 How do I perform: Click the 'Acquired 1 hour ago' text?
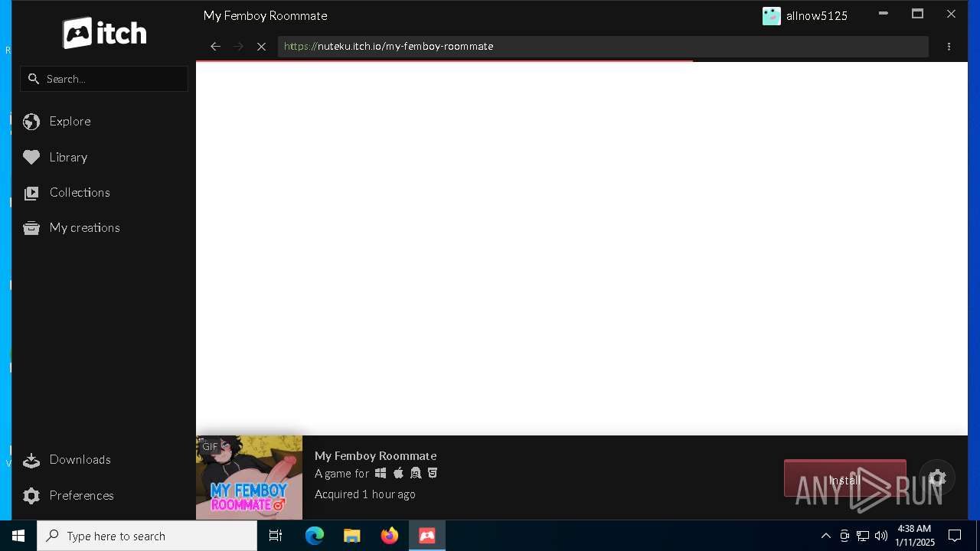[x=365, y=494]
